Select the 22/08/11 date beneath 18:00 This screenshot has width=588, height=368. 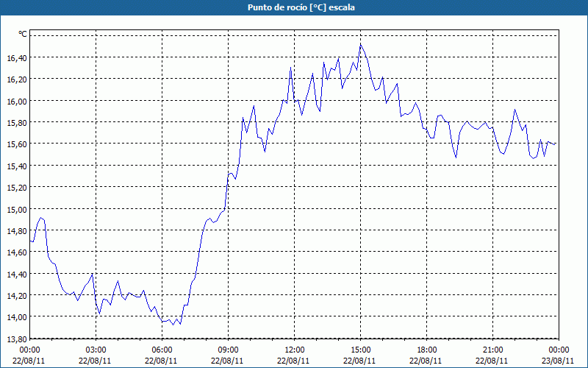[x=427, y=361]
